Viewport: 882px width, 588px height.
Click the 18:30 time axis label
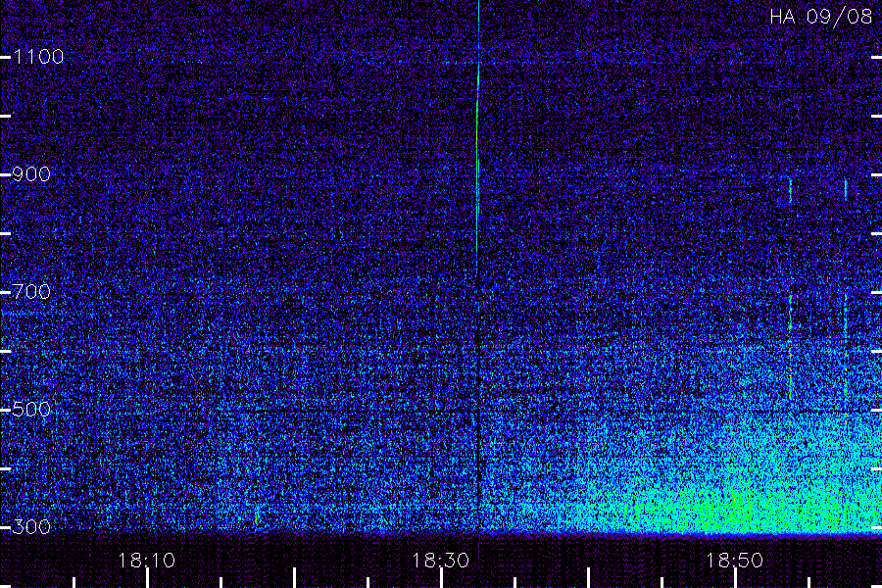pos(440,561)
